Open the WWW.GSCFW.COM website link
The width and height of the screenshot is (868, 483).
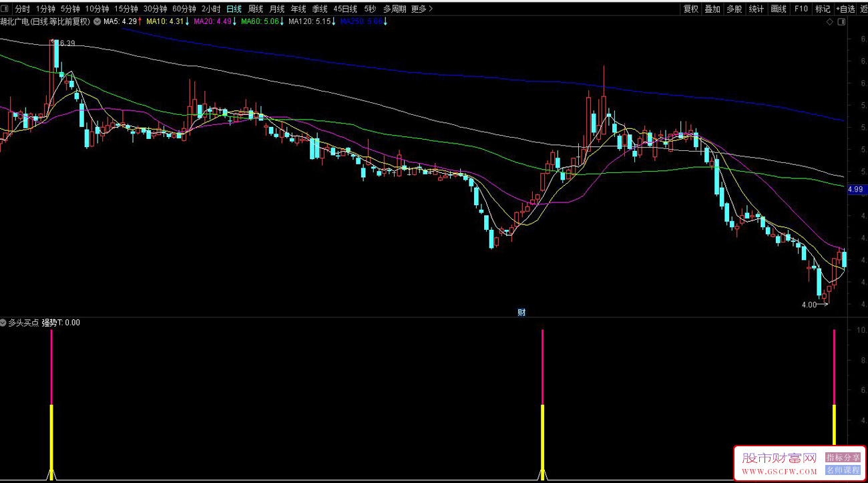click(779, 472)
